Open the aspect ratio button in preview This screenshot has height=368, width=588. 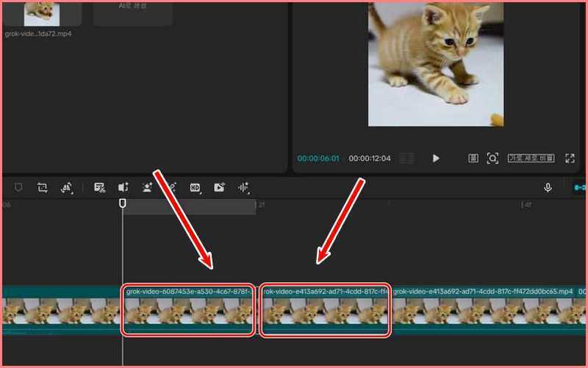click(531, 158)
